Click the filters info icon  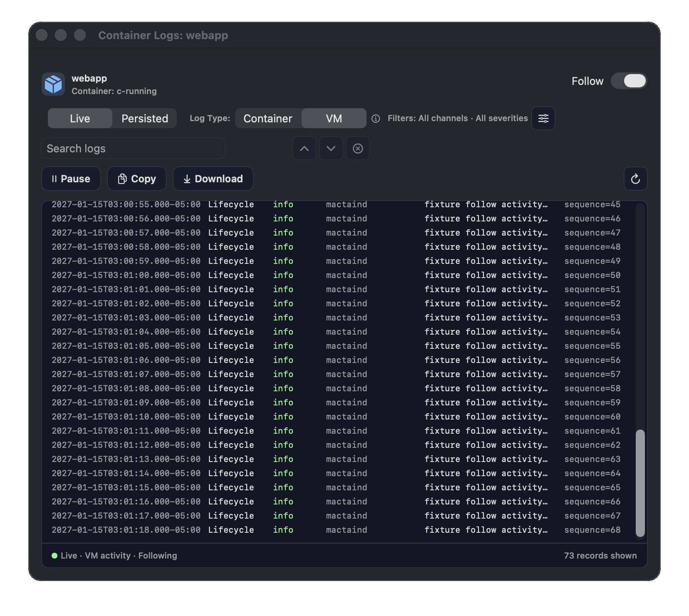point(376,119)
